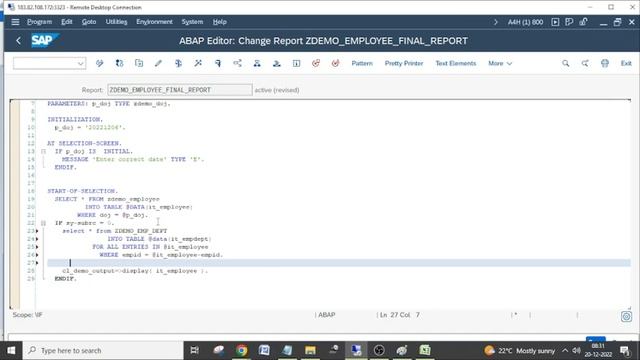Click the taskbar search box
Viewport: 640px width, 360px height.
point(103,350)
